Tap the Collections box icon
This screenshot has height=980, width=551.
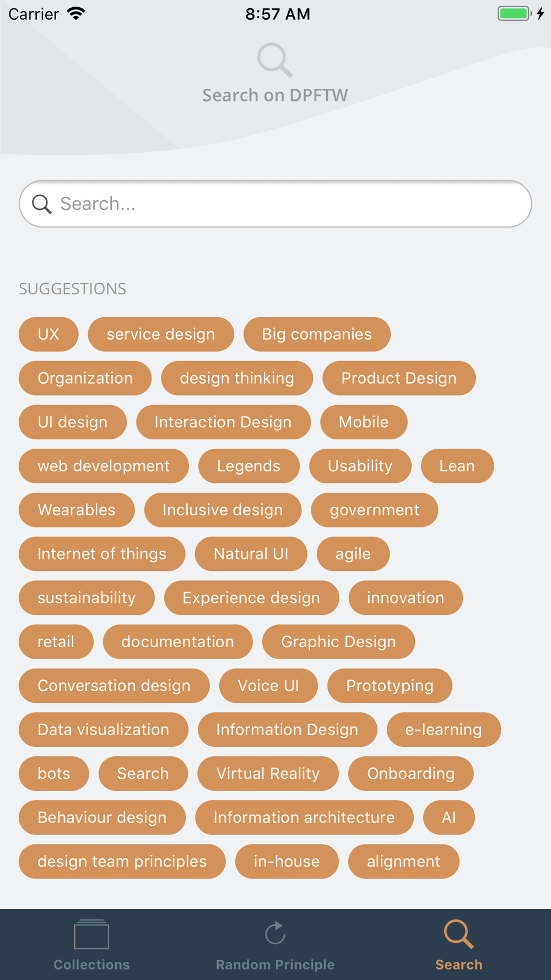point(91,934)
